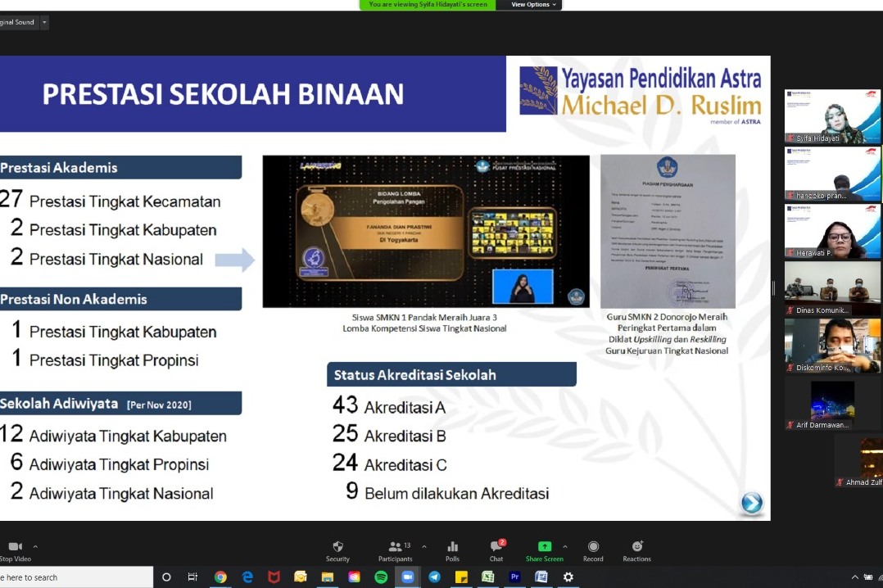The height and width of the screenshot is (588, 883).
Task: Click the green Share Screen icon
Action: coord(544,547)
